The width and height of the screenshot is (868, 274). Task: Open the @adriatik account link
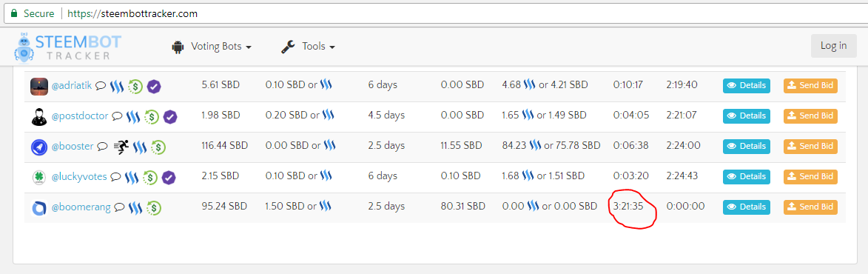pyautogui.click(x=72, y=86)
